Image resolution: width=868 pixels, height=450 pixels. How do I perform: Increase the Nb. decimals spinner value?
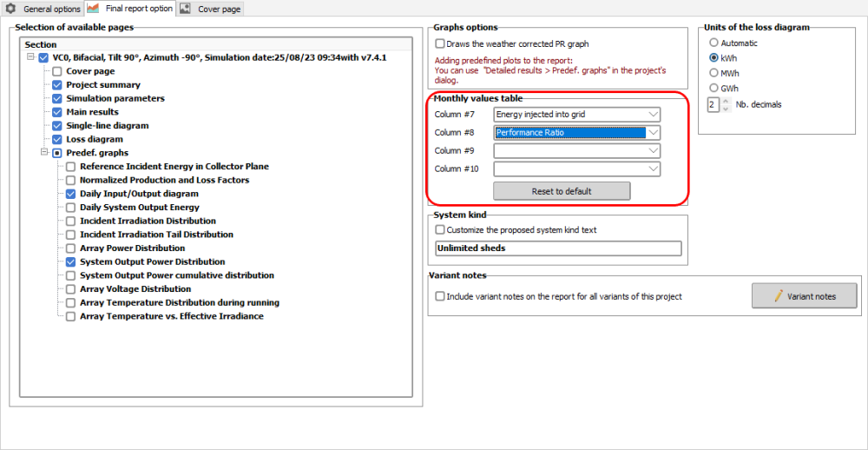726,101
